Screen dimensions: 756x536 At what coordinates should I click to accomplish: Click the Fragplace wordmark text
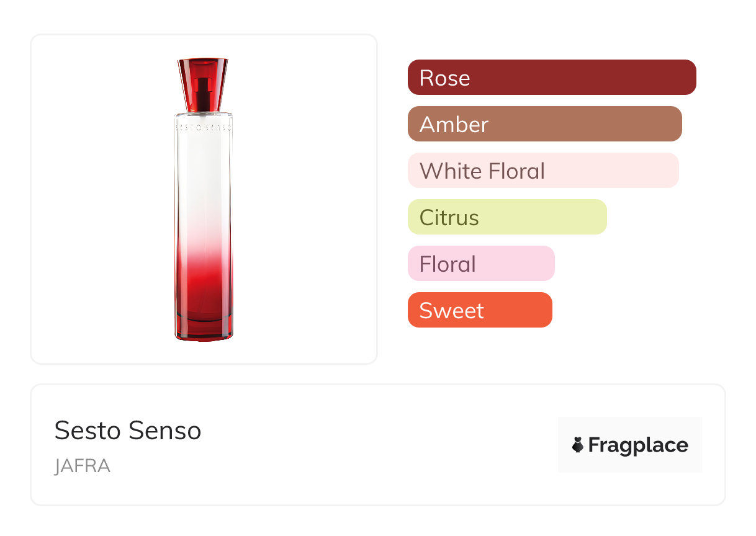click(638, 445)
